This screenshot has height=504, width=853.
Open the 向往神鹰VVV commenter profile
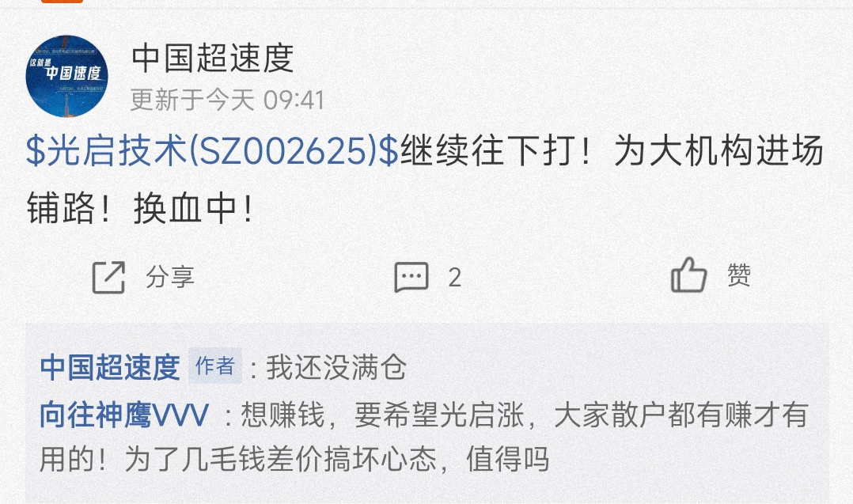point(124,415)
